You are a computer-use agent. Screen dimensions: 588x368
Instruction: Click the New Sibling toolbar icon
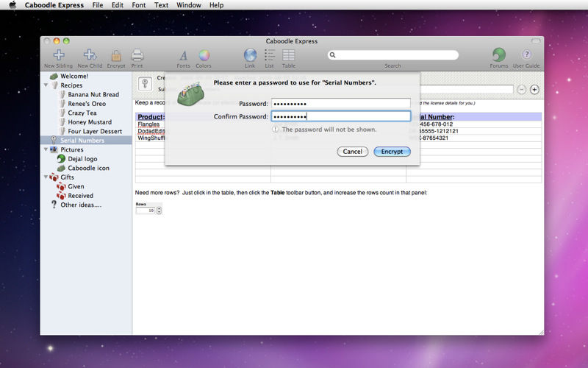pyautogui.click(x=59, y=55)
